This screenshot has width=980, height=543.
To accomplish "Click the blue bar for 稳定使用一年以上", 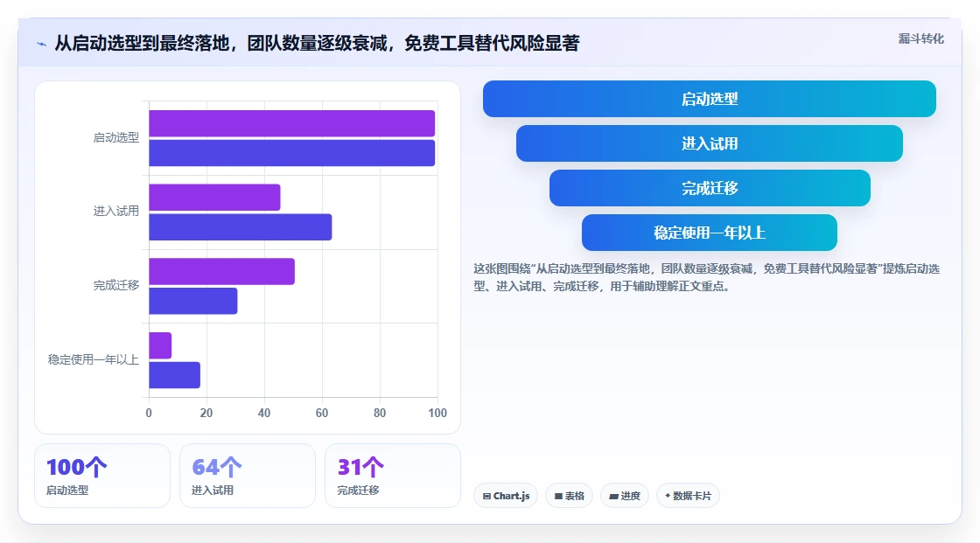I will click(174, 375).
